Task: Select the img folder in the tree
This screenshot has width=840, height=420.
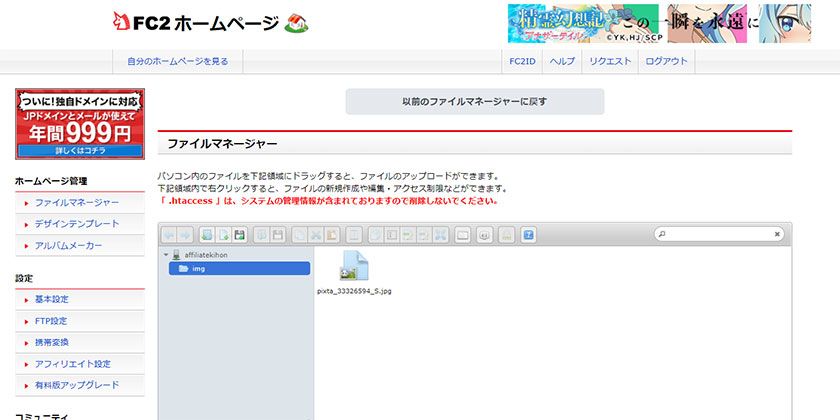Action: click(239, 268)
